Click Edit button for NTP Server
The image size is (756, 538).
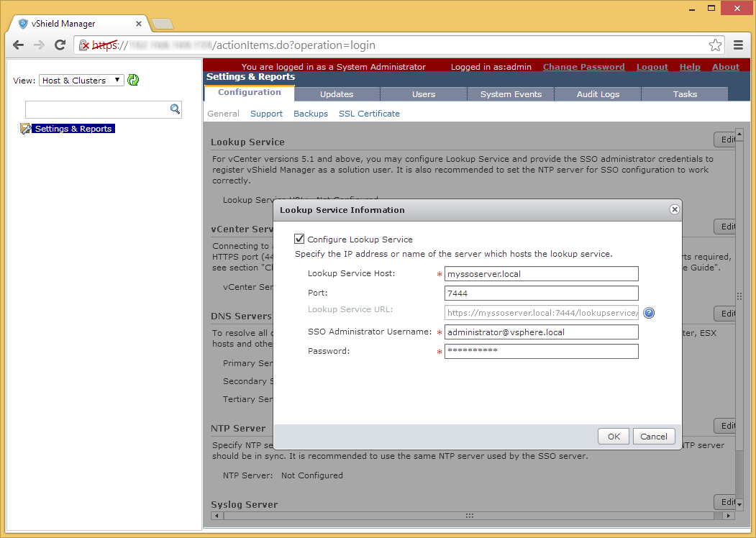724,425
